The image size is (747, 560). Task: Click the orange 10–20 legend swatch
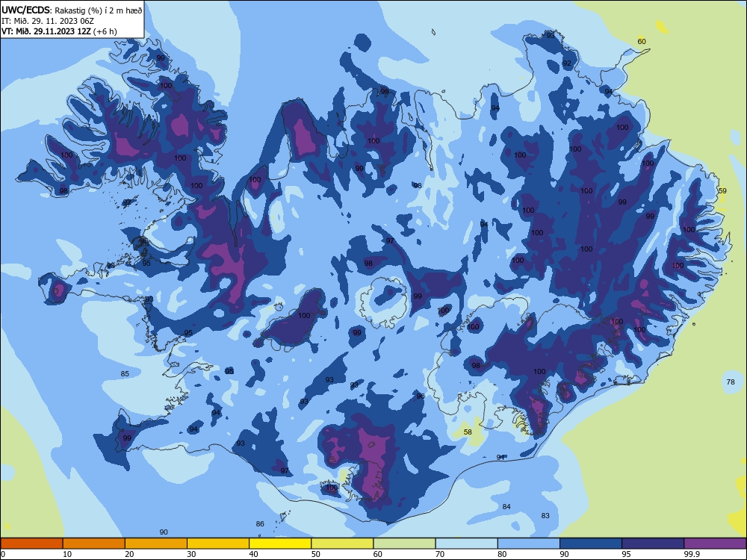(94, 544)
